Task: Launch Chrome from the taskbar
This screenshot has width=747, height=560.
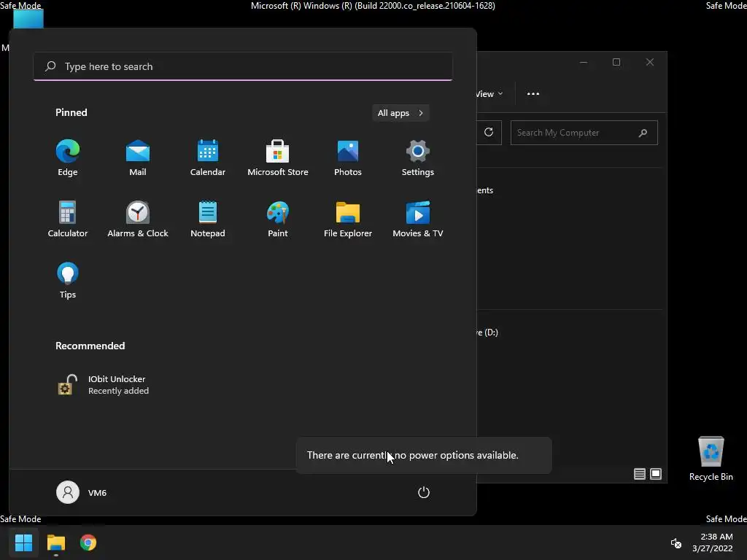Action: (88, 542)
